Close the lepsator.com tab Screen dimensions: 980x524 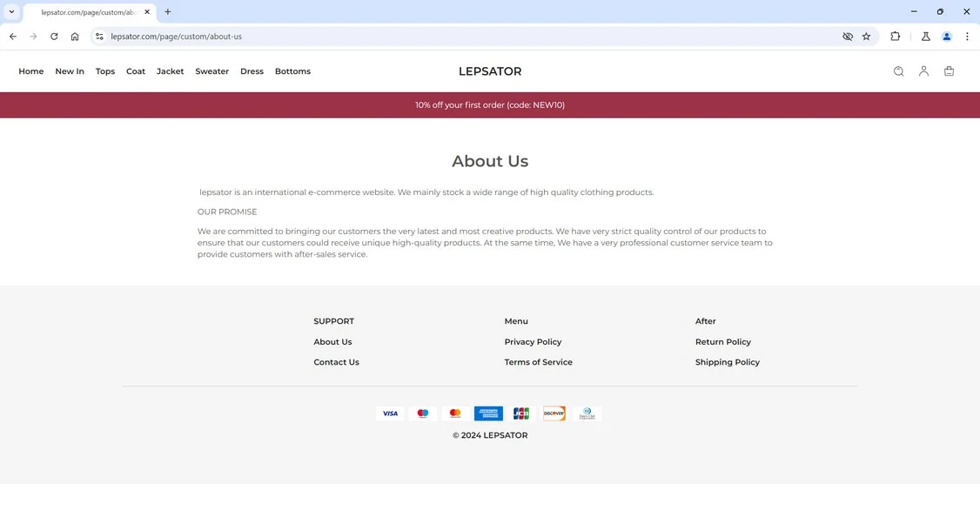tap(147, 12)
